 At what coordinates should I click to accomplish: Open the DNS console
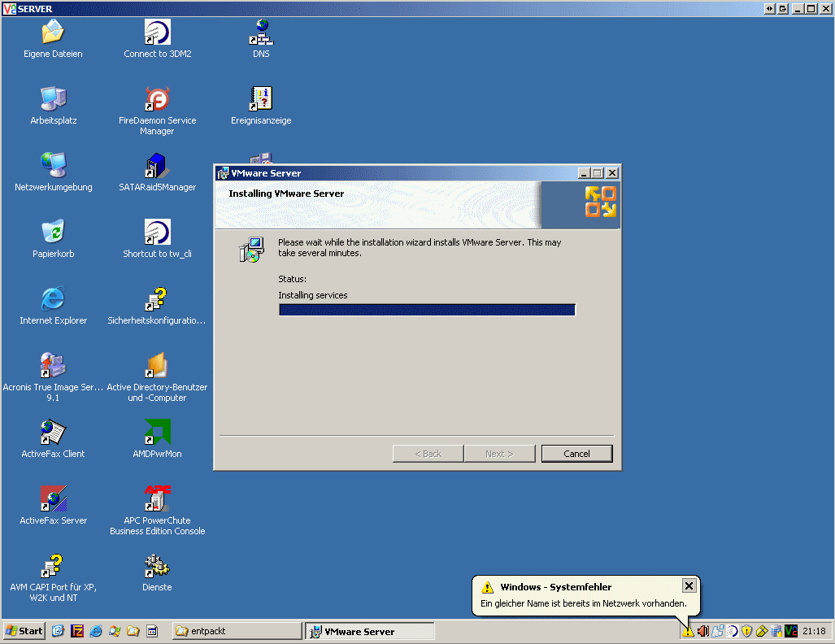pyautogui.click(x=261, y=31)
